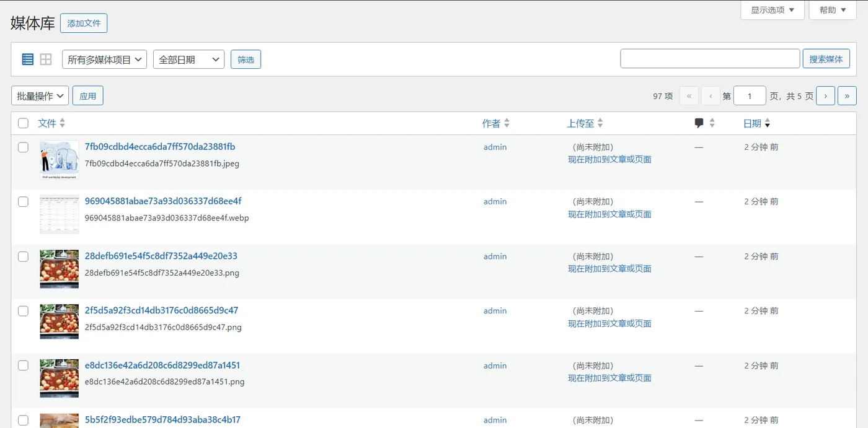The image size is (868, 428).
Task: Open the 批量操作 bulk actions dropdown
Action: point(40,96)
